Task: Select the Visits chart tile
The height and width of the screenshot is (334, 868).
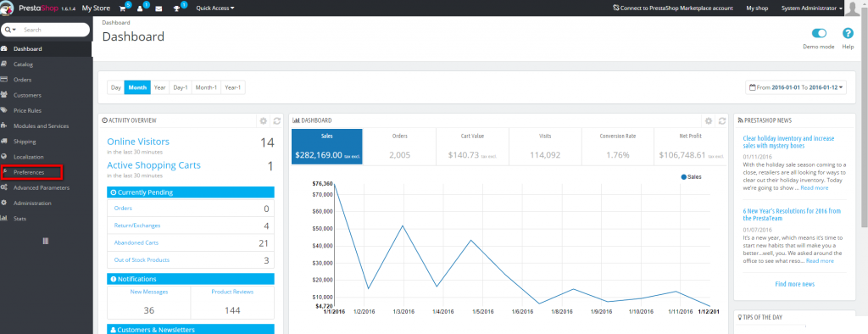Action: [x=545, y=147]
